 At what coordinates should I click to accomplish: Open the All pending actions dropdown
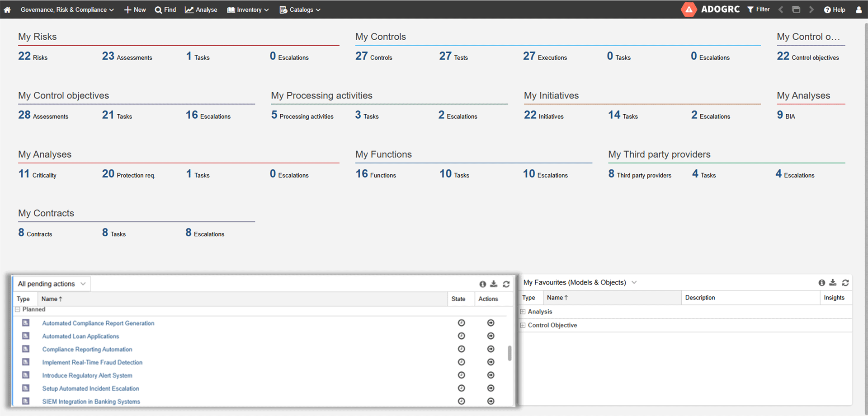[52, 284]
